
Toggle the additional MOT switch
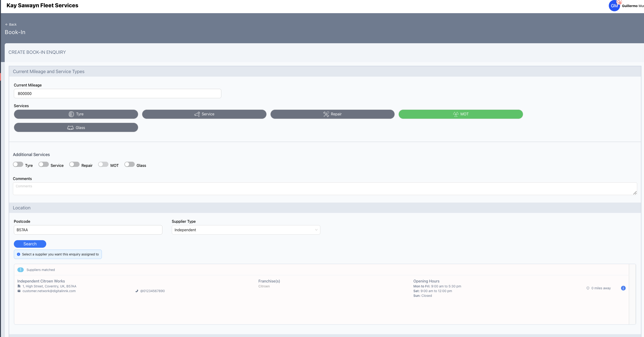103,165
